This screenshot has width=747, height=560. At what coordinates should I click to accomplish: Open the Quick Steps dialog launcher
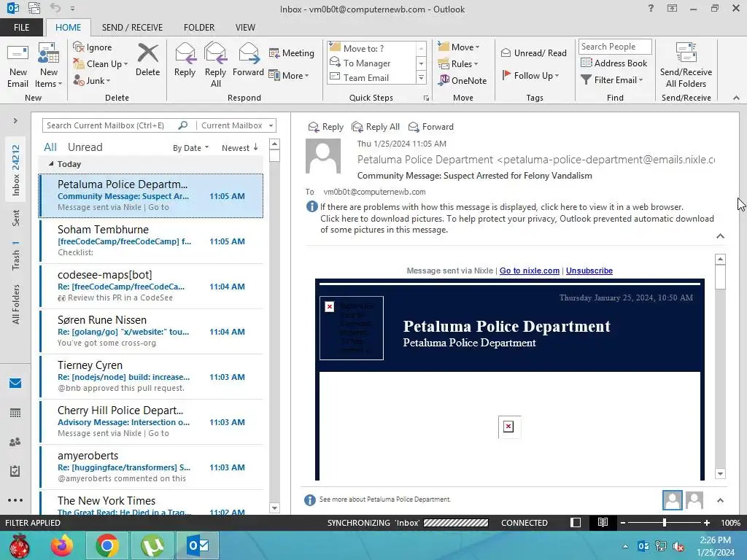coord(426,98)
